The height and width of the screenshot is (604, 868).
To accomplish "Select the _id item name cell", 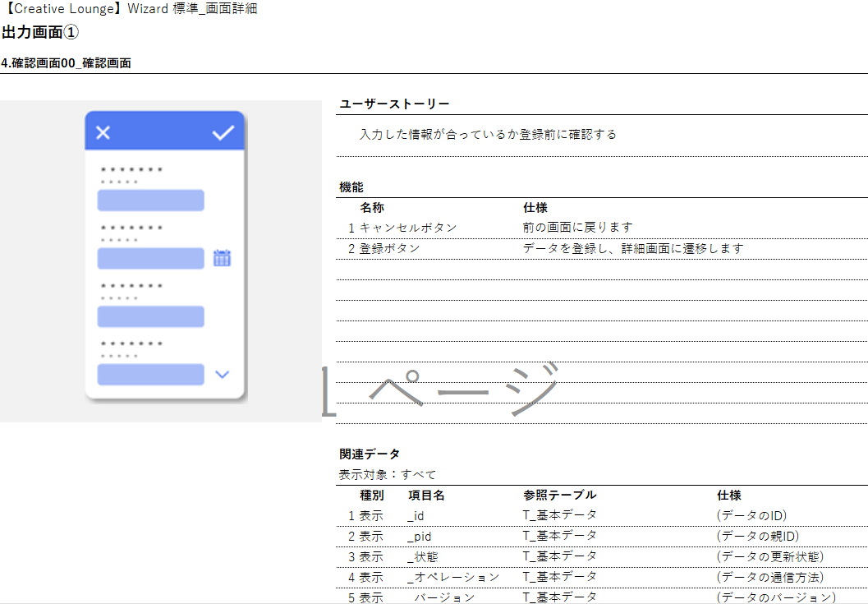I will coord(416,516).
